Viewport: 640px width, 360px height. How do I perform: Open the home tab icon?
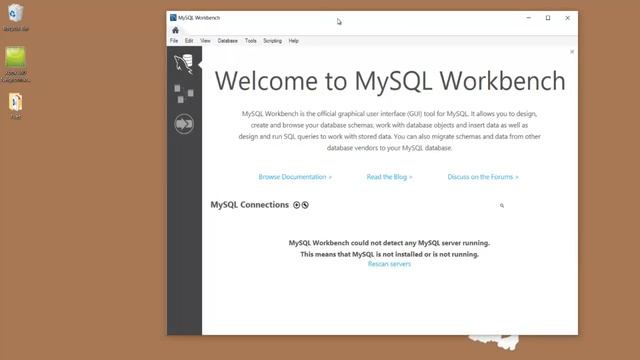click(176, 30)
